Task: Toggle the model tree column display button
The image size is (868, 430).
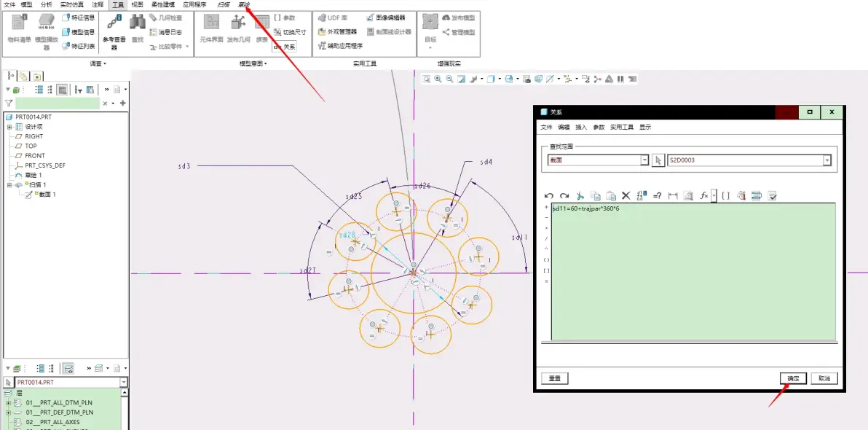Action: tap(63, 90)
